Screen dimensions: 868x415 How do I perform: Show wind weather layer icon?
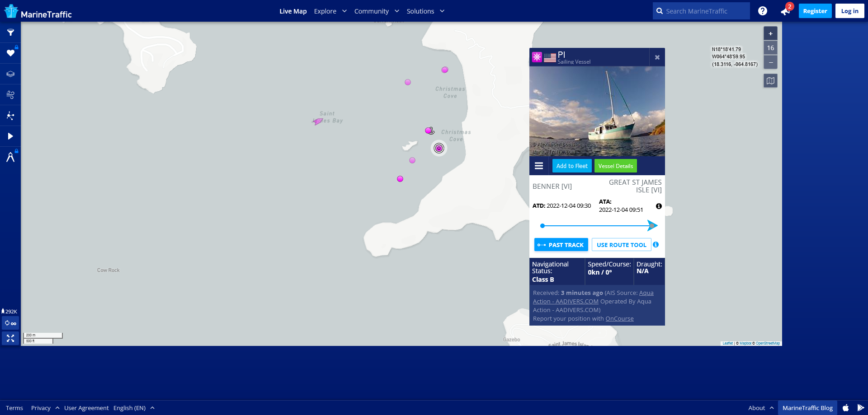click(10, 95)
